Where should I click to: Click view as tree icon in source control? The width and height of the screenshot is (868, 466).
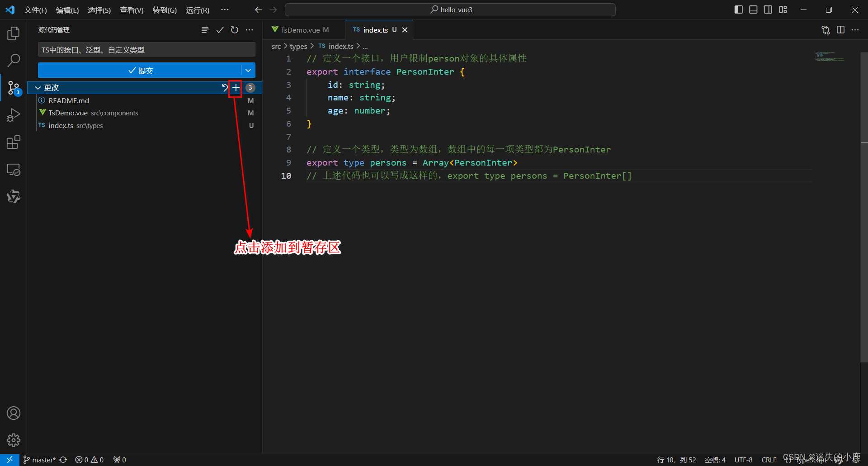(x=205, y=30)
